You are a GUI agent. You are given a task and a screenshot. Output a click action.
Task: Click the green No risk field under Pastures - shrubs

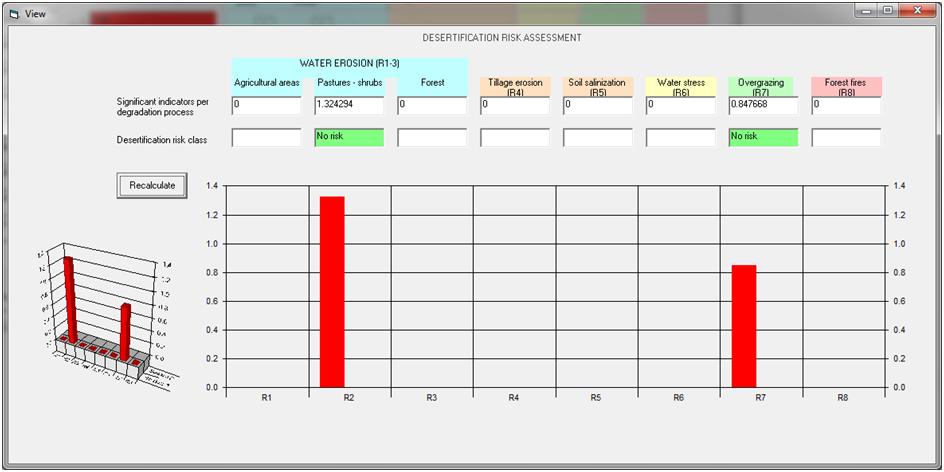click(349, 138)
